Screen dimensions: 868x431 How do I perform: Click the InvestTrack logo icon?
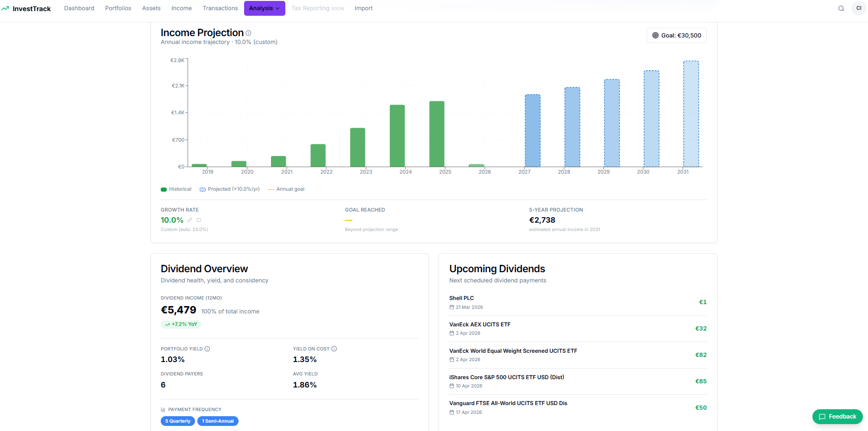(6, 8)
